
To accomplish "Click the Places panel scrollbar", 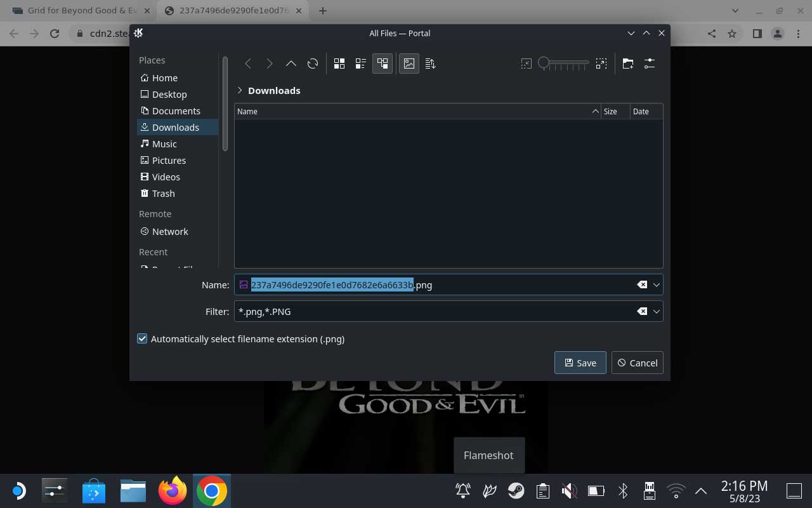I will point(225,104).
